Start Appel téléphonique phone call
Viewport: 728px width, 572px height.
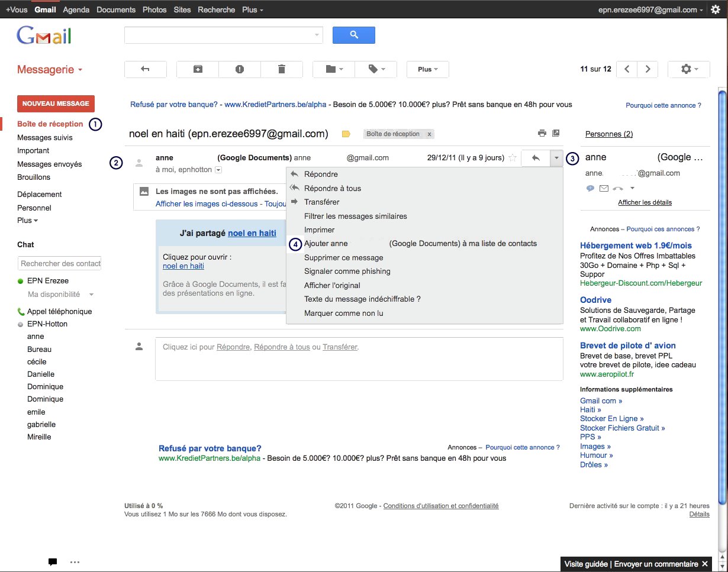tap(54, 311)
